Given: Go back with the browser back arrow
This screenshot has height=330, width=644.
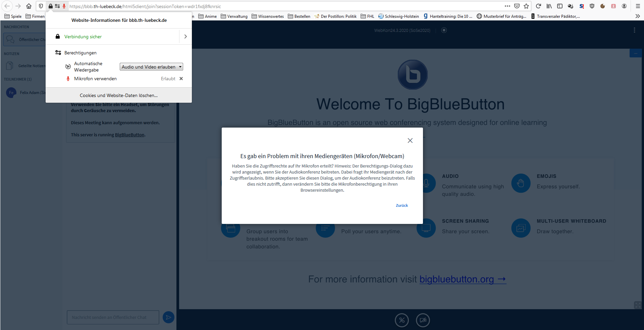Looking at the screenshot, I should (x=7, y=6).
